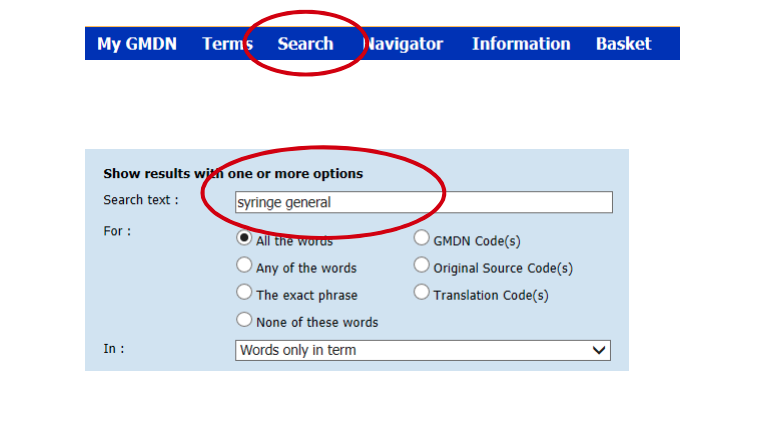Screen dimensions: 757x422
Task: View the Basket page
Action: pyautogui.click(x=623, y=44)
